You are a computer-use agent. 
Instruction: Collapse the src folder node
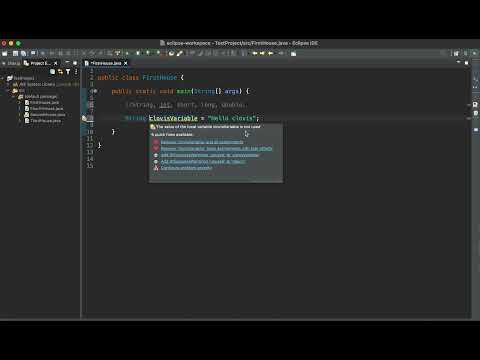[x=9, y=91]
